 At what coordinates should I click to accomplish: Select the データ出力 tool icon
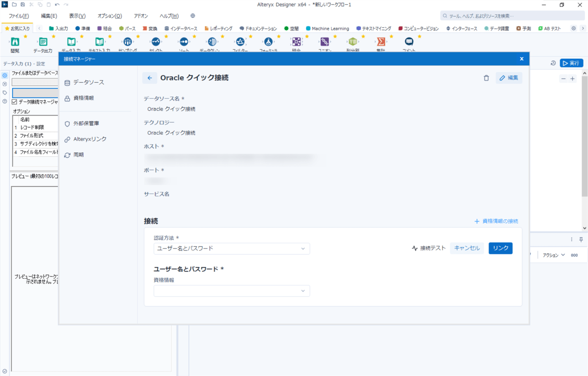(x=43, y=42)
